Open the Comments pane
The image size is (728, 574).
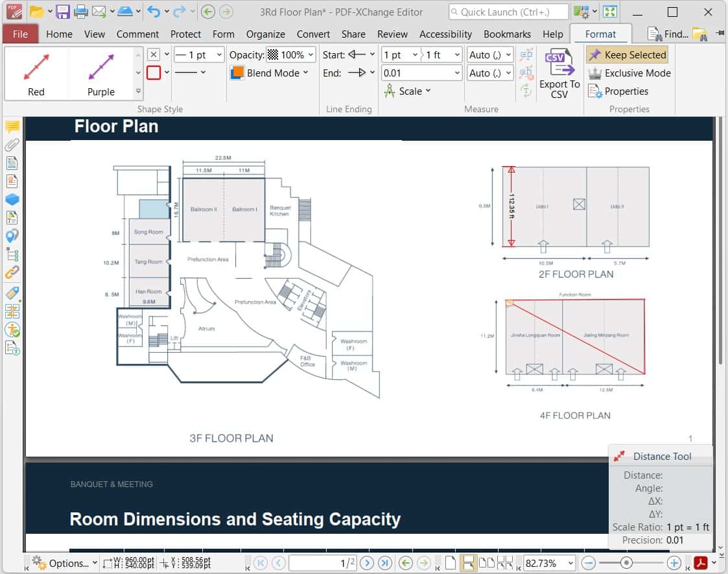pyautogui.click(x=12, y=127)
